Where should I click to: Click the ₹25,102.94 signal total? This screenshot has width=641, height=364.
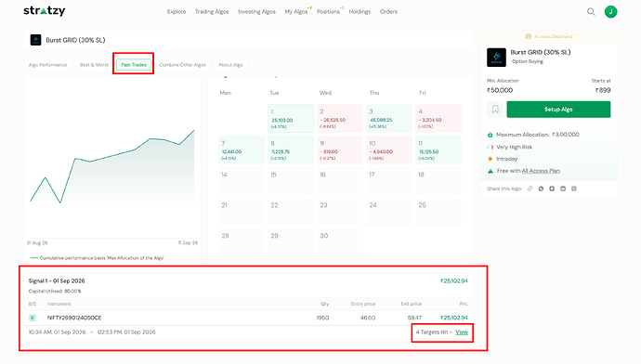(x=453, y=281)
